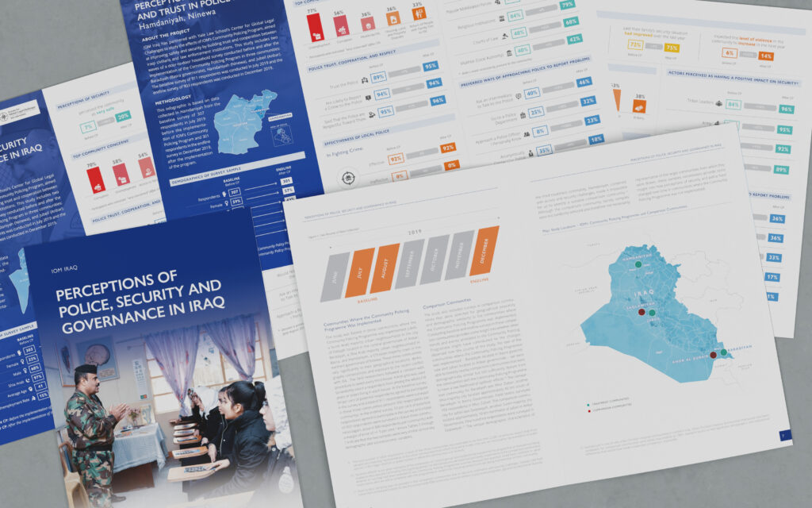Screen dimensions: 812x508
Task: Click the red Khor Al Zubair map marker
Action: click(713, 356)
